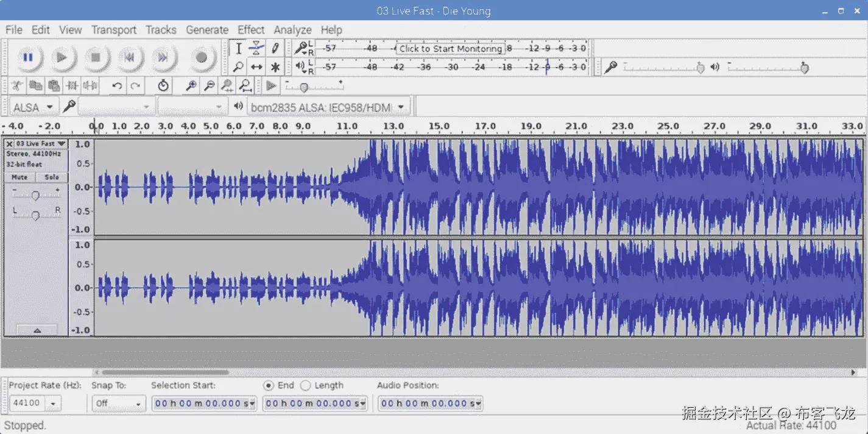Open the Generate menu
This screenshot has width=868, height=434.
click(x=207, y=30)
